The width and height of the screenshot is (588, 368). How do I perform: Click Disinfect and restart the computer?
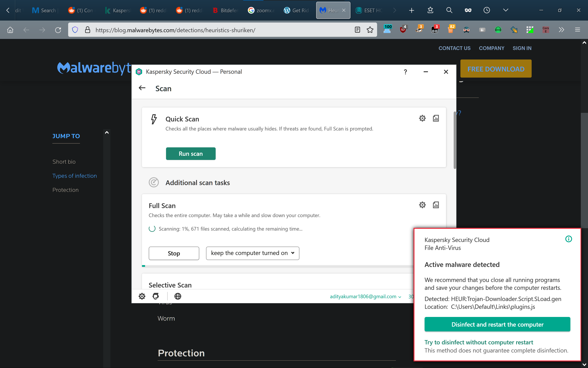[x=497, y=324]
